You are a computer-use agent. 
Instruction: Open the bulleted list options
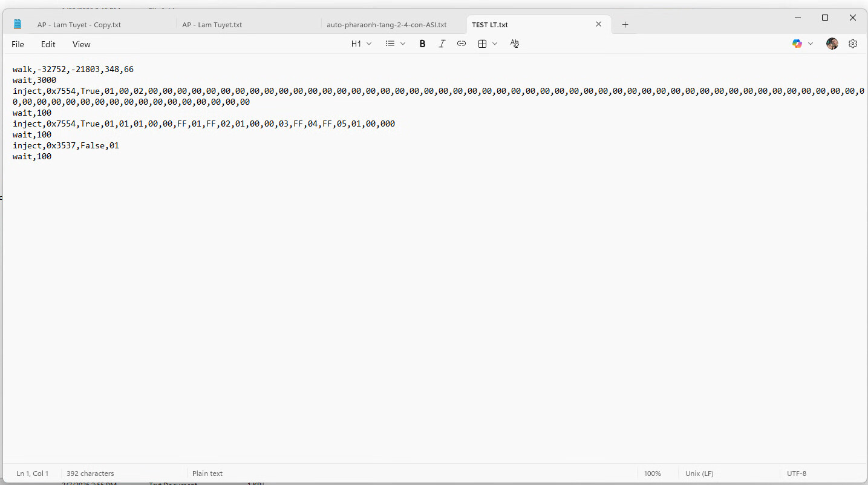390,44
